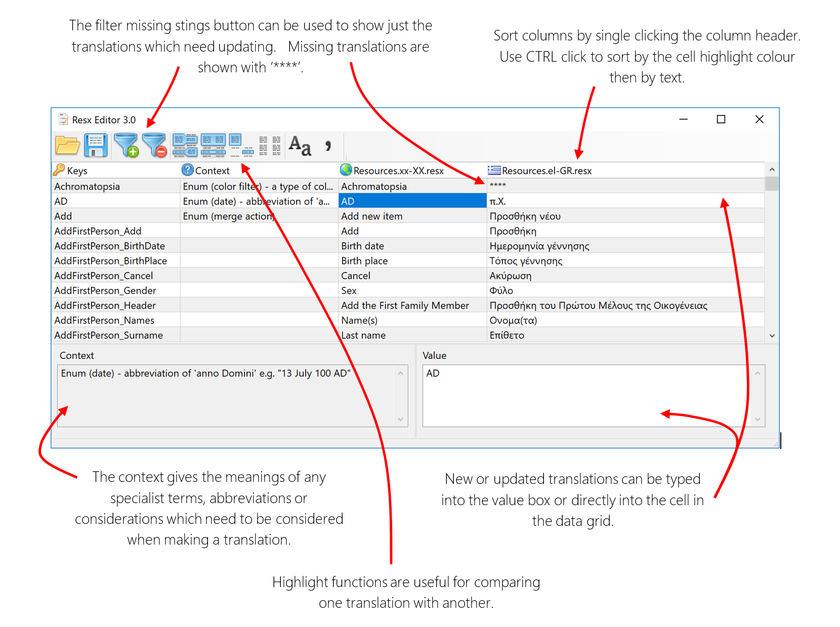This screenshot has width=840, height=627.
Task: Select the 'AddFirstPerson_Names' key
Action: click(116, 320)
